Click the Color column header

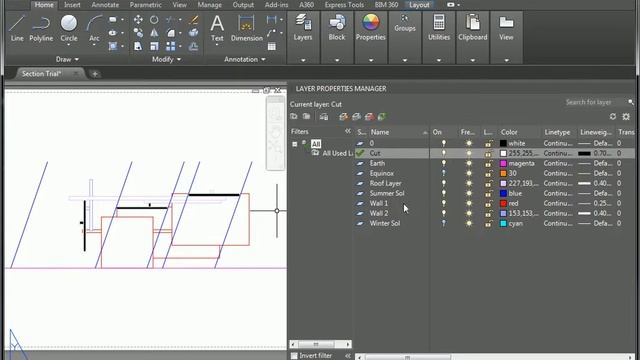509,132
